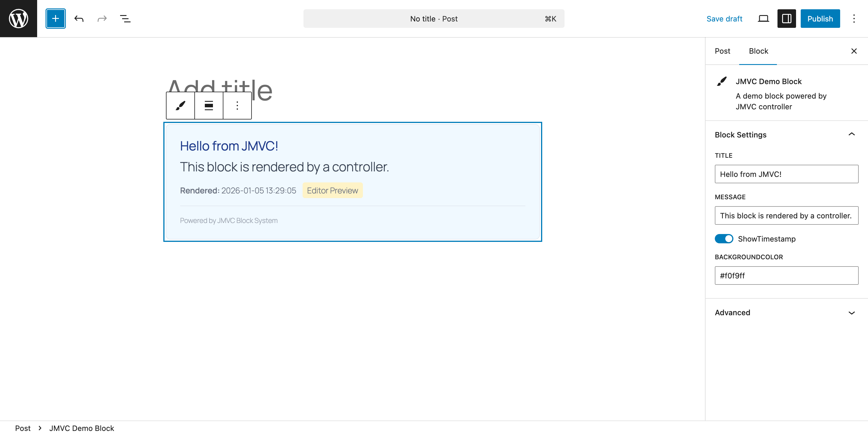
Task: Click Save draft
Action: coord(724,19)
